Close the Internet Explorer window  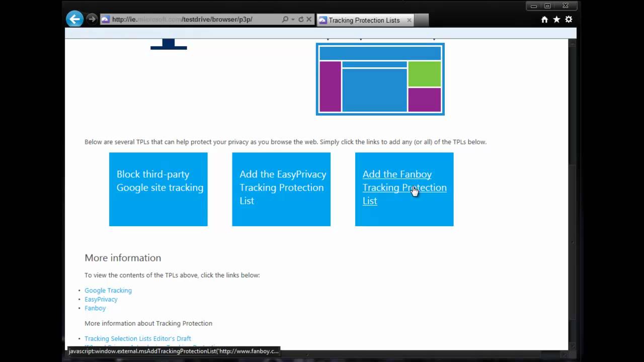(566, 6)
